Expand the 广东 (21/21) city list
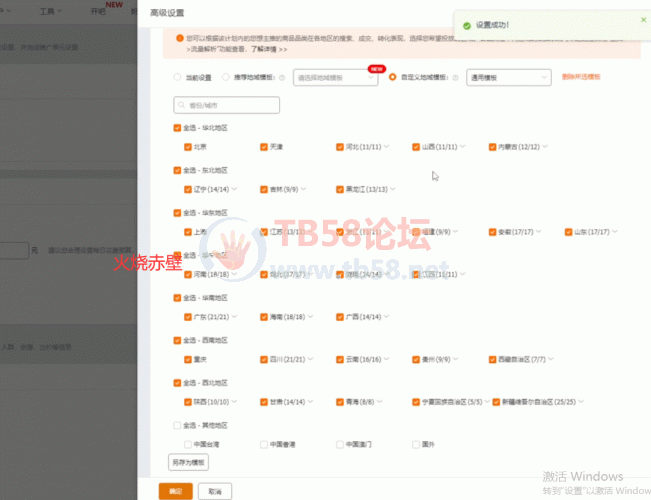651x500 pixels. pos(236,316)
